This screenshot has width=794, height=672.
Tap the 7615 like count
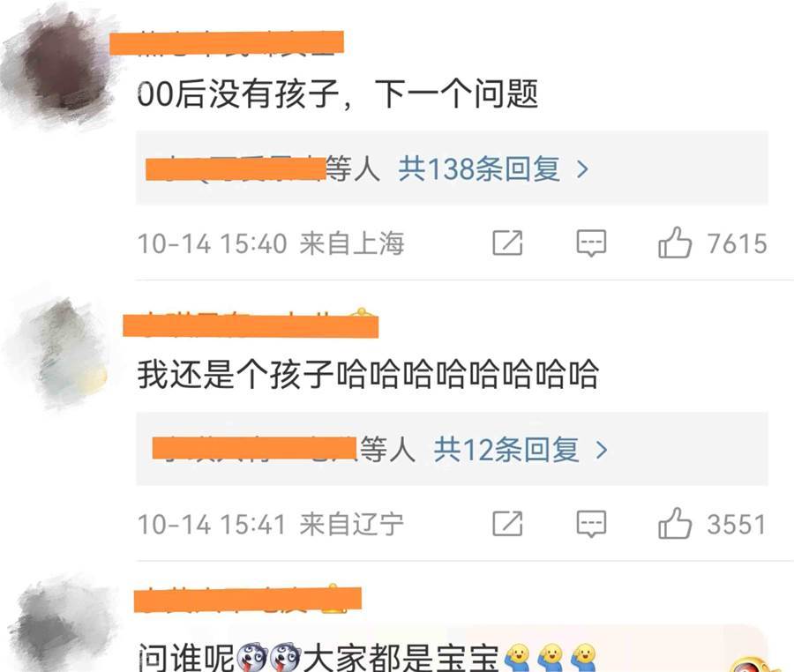pyautogui.click(x=738, y=243)
